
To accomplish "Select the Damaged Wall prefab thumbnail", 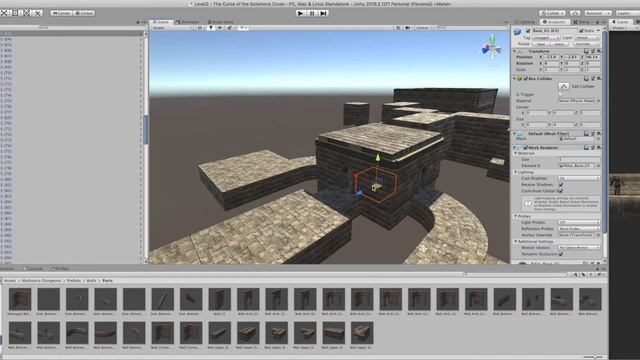I will pos(20,299).
